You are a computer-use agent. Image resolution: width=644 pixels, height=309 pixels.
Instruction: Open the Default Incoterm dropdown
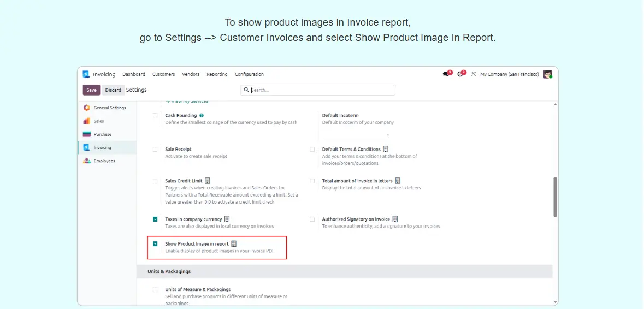click(x=356, y=135)
